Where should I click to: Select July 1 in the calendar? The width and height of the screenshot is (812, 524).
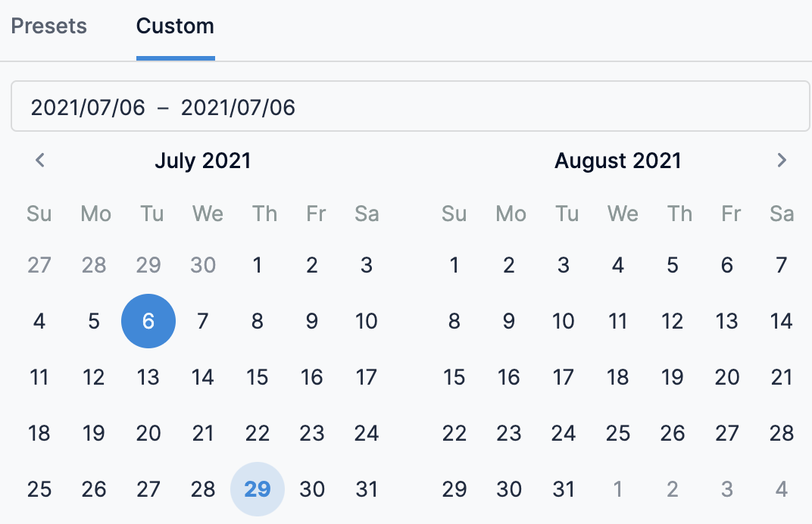(x=258, y=265)
